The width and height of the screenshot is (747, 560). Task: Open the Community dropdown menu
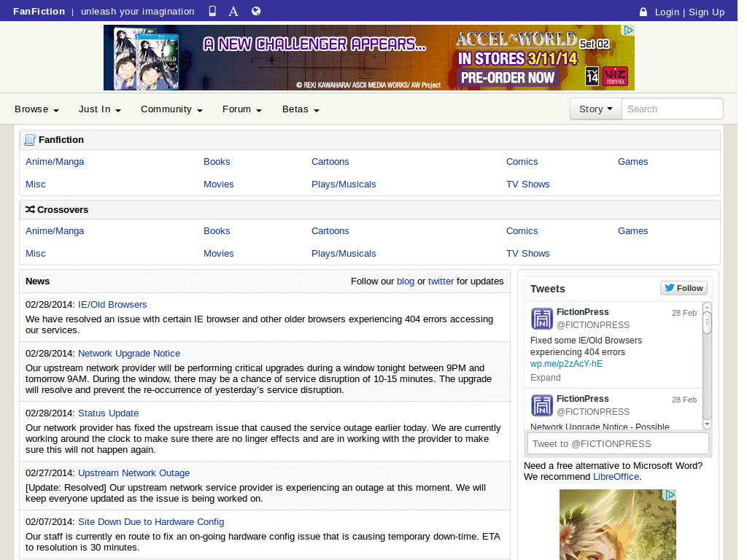(x=171, y=109)
